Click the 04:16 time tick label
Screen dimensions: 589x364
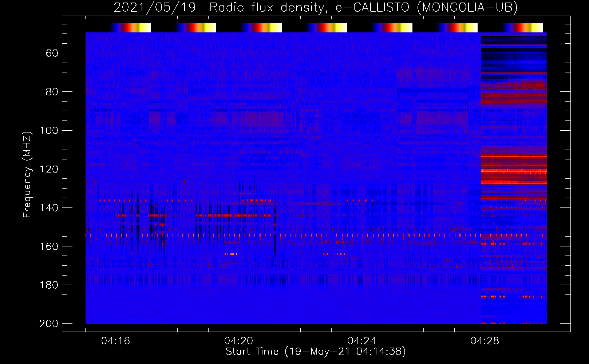(116, 341)
